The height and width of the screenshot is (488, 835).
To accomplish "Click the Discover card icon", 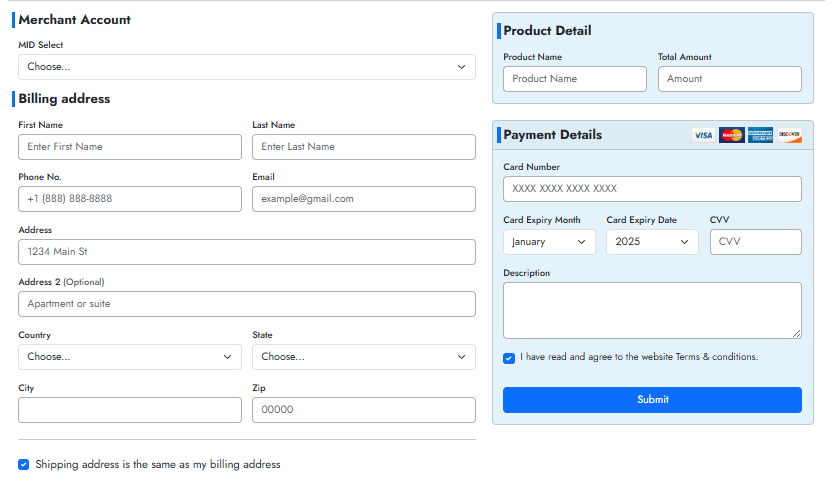I will pyautogui.click(x=789, y=135).
